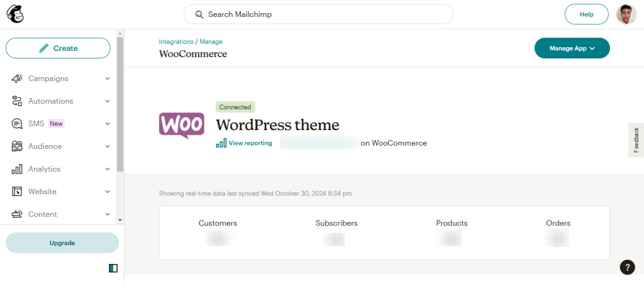Click the sidebar scroll down arrow
The width and height of the screenshot is (644, 296).
point(120,220)
